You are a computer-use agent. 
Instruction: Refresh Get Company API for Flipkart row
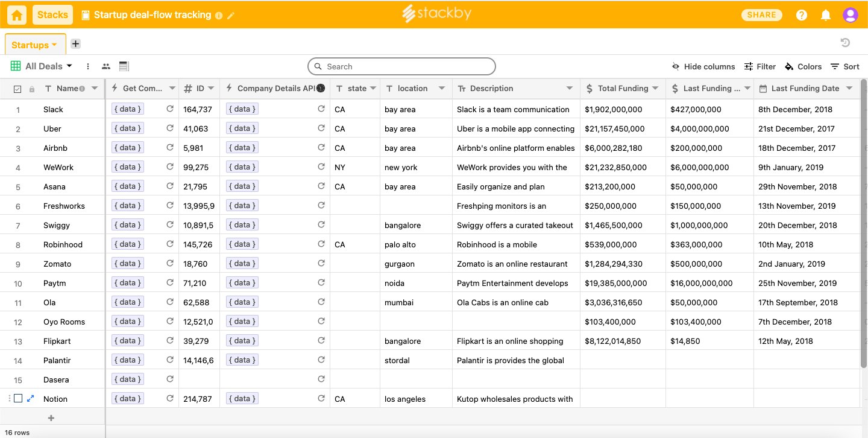pyautogui.click(x=170, y=341)
